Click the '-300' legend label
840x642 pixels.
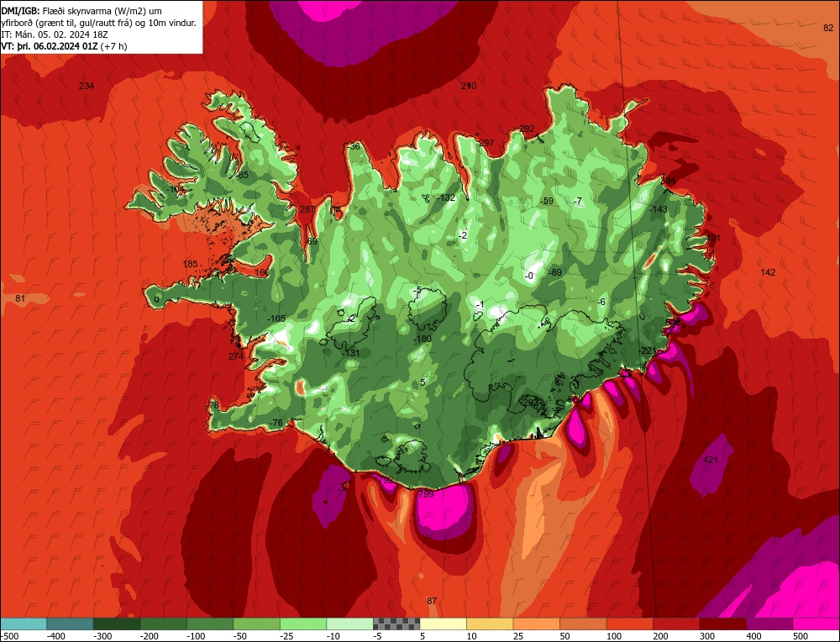click(x=102, y=636)
